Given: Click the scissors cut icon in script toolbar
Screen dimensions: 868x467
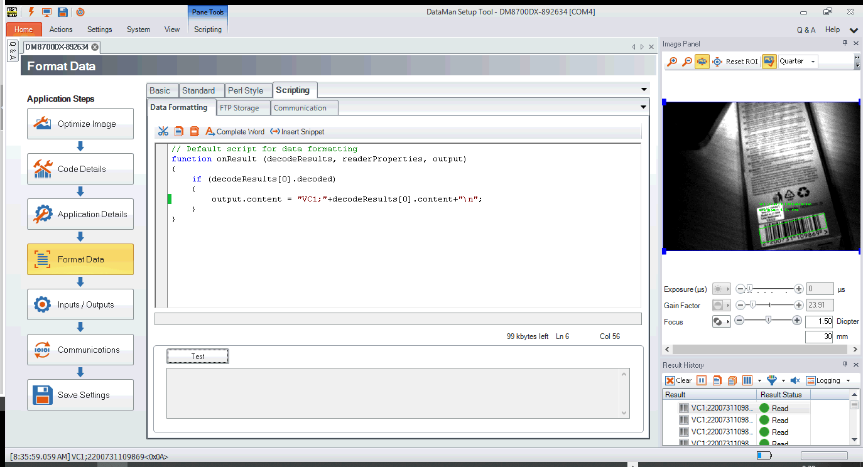Looking at the screenshot, I should 163,131.
